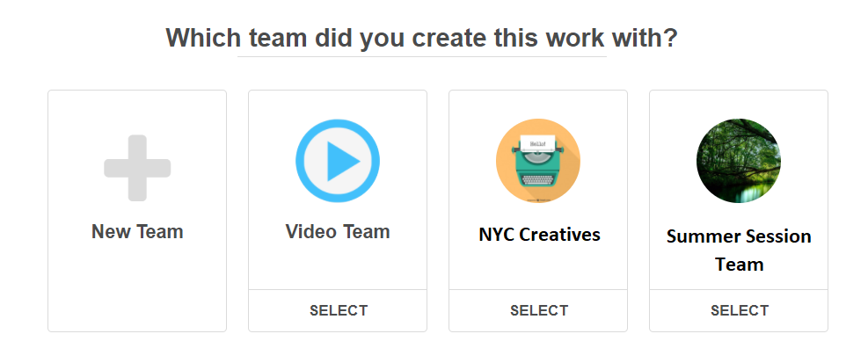Screen dimensions: 868x363
Task: Click the Hello paper on the typewriter
Action: 537,142
